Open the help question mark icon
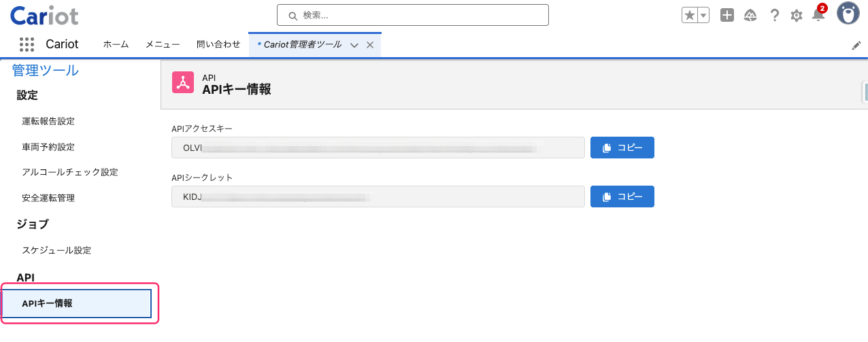 click(775, 15)
